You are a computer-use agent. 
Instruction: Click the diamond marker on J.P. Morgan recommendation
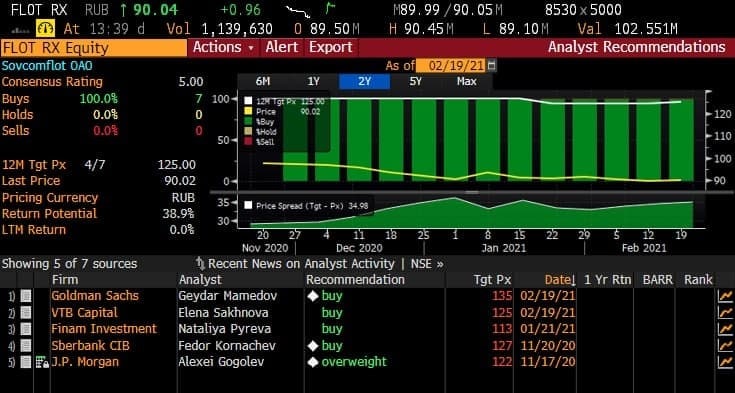click(x=313, y=362)
